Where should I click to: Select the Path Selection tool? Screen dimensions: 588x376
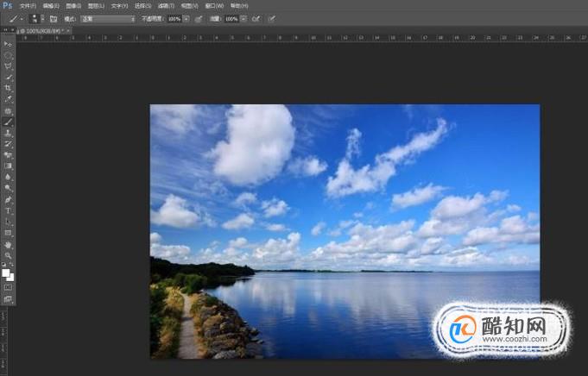(x=8, y=222)
